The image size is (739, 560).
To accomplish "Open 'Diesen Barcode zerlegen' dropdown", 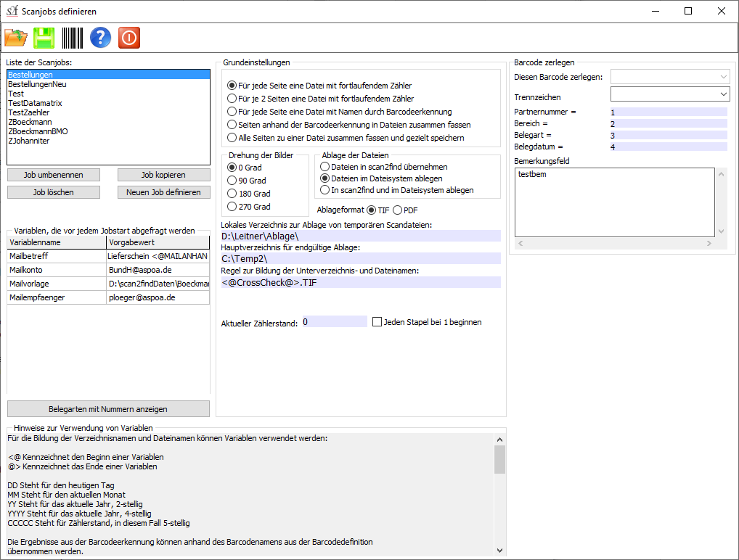I will coord(670,77).
